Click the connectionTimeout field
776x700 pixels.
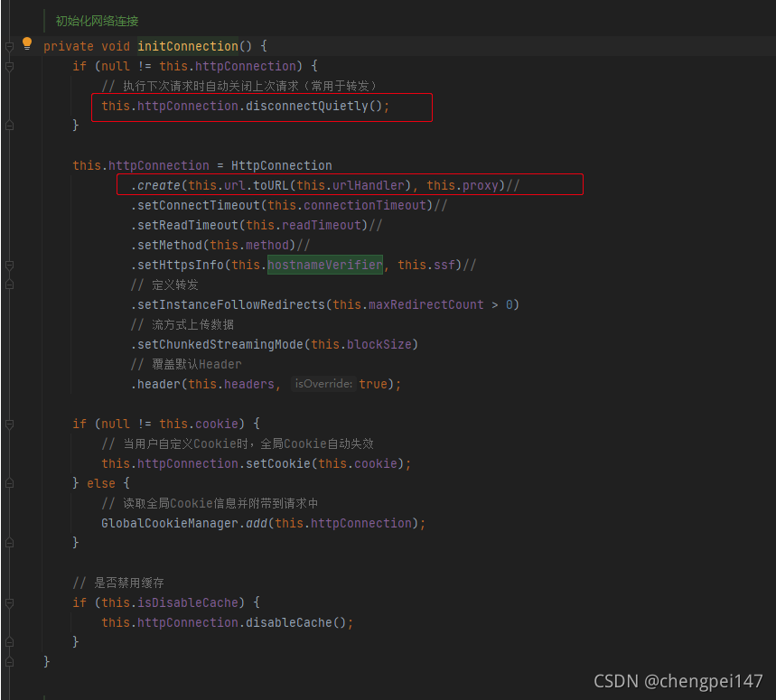click(365, 205)
